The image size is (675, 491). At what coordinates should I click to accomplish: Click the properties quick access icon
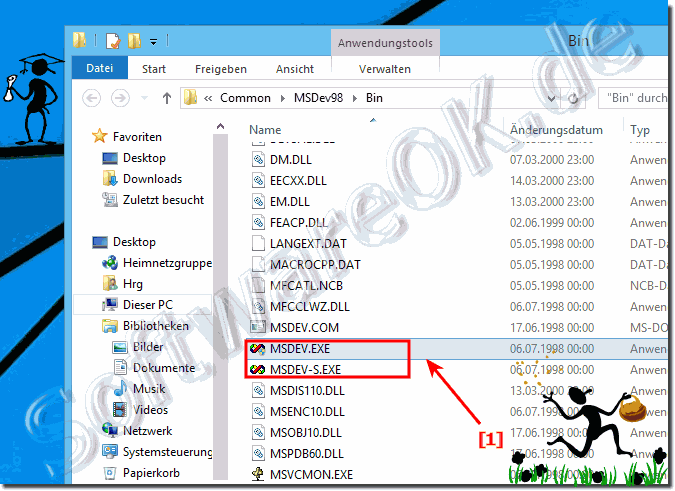click(113, 40)
